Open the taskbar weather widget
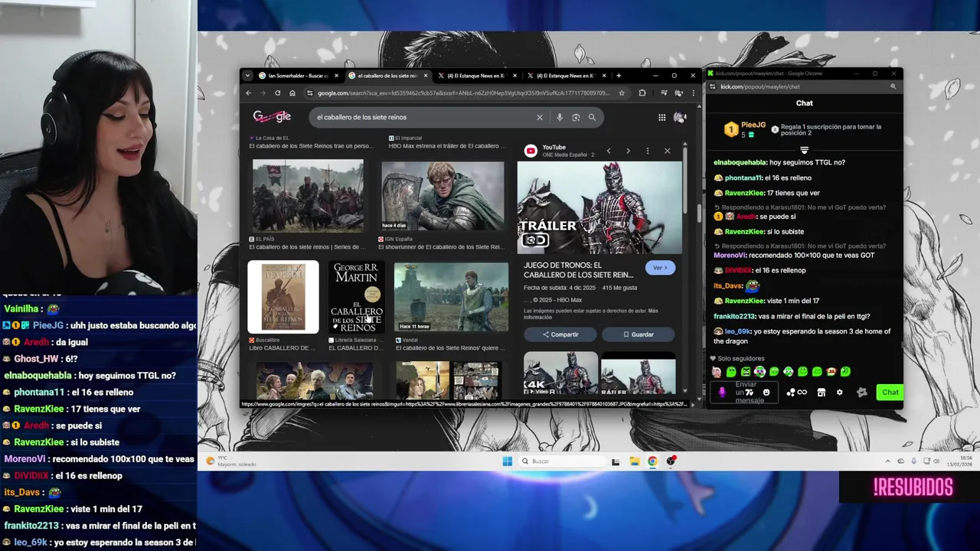Image resolution: width=980 pixels, height=551 pixels. [232, 461]
